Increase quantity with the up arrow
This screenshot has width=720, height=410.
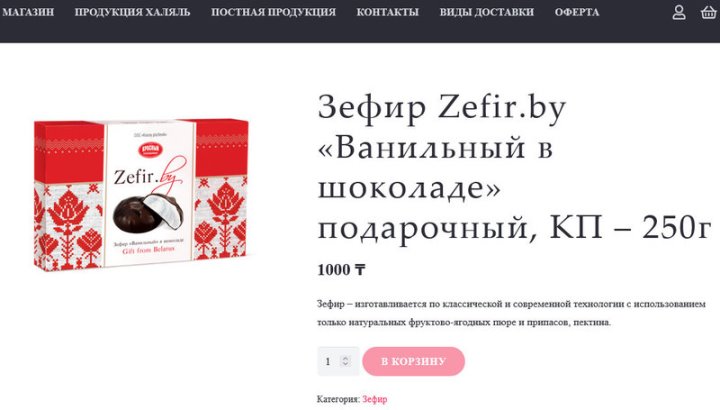(345, 358)
